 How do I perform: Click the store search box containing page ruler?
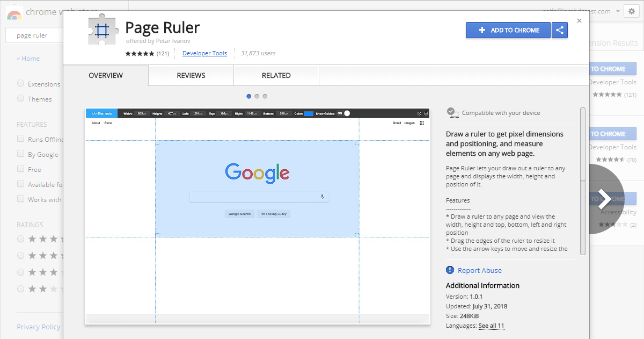point(35,35)
